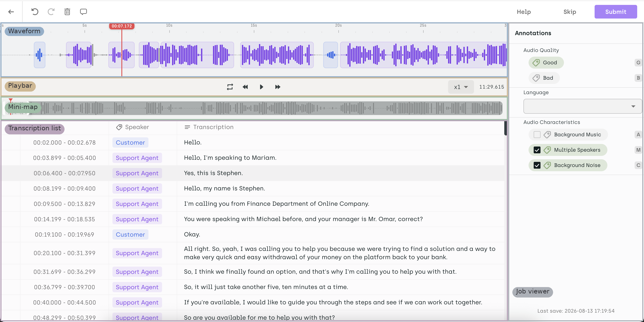Image resolution: width=644 pixels, height=322 pixels.
Task: Click the Multiple Speakers tag icon
Action: pyautogui.click(x=547, y=150)
